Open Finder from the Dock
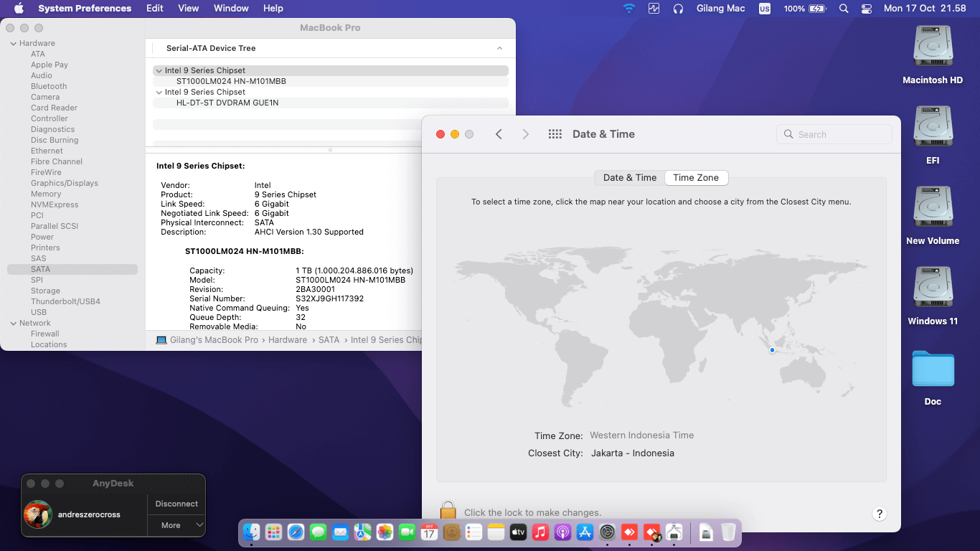The image size is (980, 551). [x=251, y=532]
